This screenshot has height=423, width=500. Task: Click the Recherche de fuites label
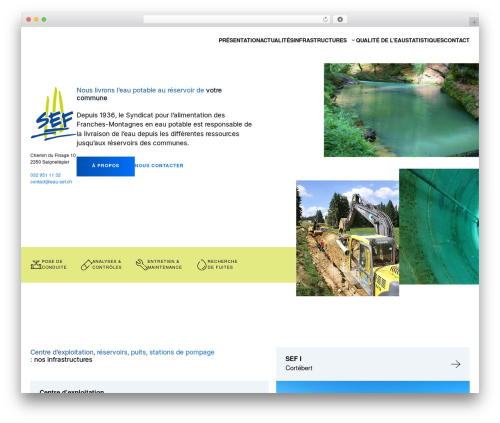[x=222, y=264]
